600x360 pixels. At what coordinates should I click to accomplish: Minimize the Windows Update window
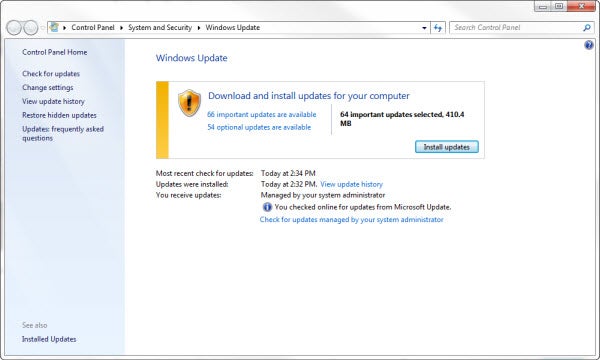coord(543,6)
